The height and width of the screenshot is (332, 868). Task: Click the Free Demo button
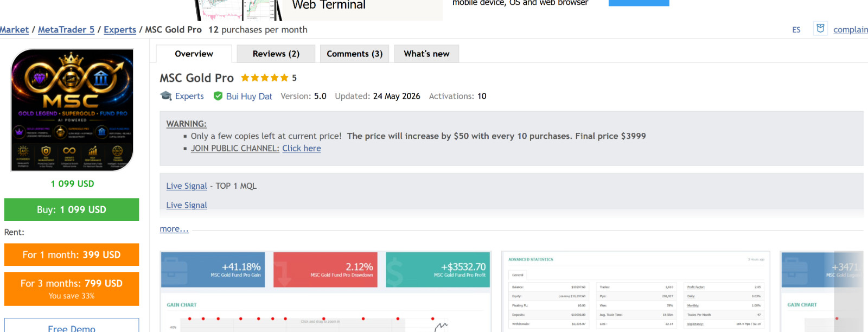click(x=72, y=325)
